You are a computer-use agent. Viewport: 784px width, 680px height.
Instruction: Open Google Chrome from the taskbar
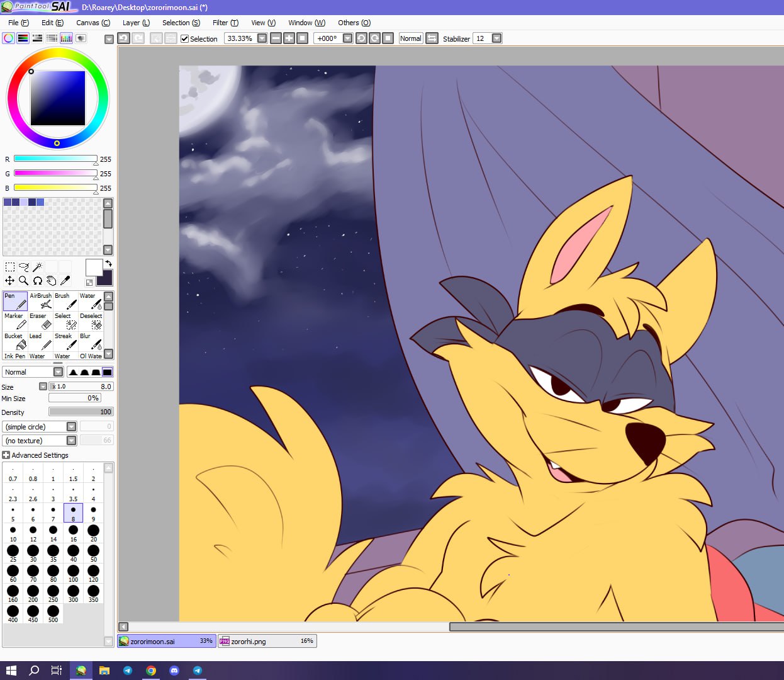coord(151,671)
